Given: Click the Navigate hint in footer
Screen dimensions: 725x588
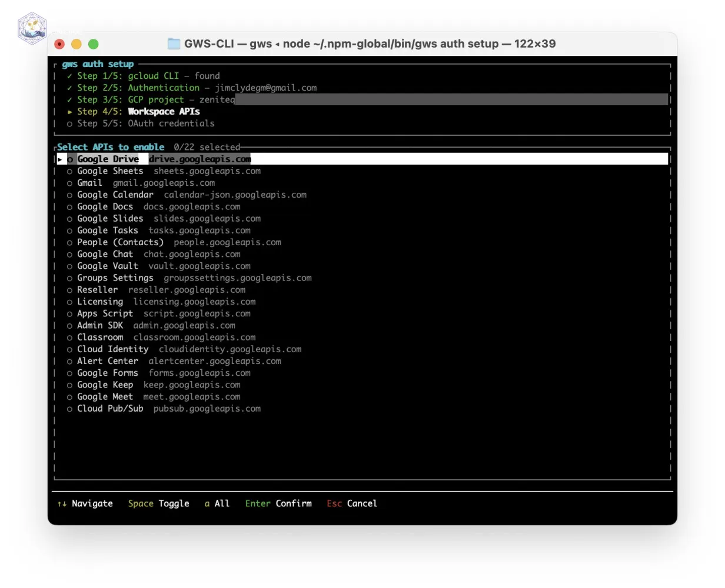Looking at the screenshot, I should click(85, 503).
